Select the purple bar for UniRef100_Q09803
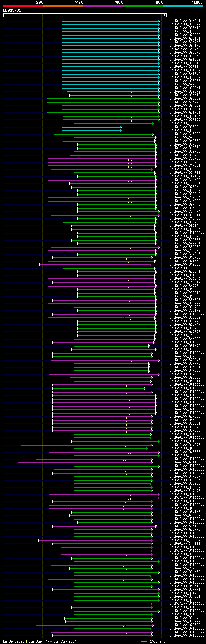This screenshot has height=644, width=206. [95, 264]
